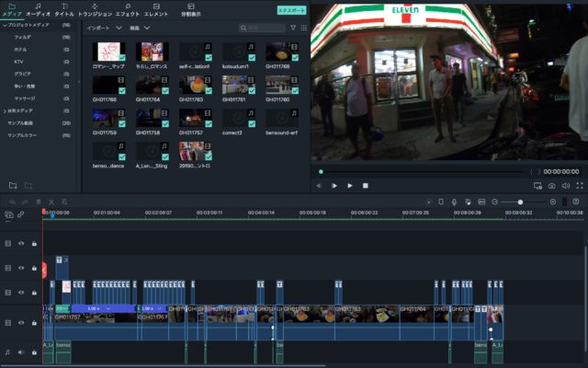This screenshot has height=368, width=588.
Task: Click the snapshot camera icon
Action: point(551,185)
